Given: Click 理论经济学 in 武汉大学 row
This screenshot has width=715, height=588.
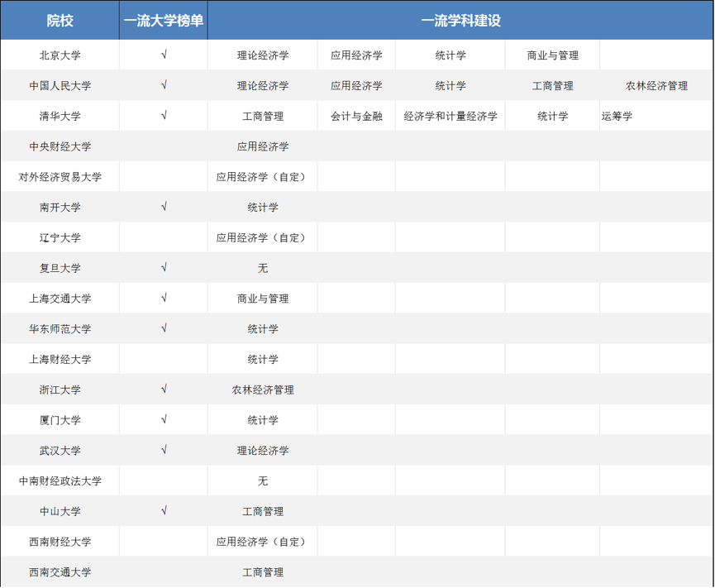Looking at the screenshot, I should pos(263,451).
